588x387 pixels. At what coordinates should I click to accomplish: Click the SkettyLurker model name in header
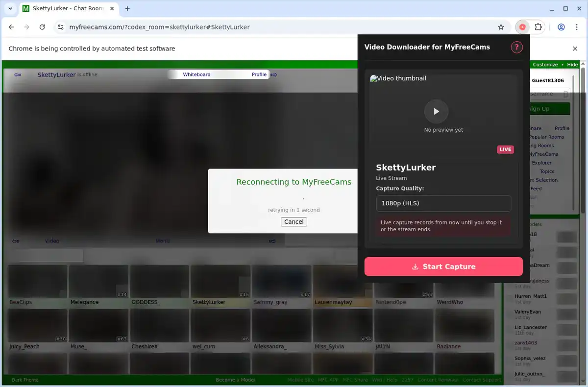tap(56, 74)
